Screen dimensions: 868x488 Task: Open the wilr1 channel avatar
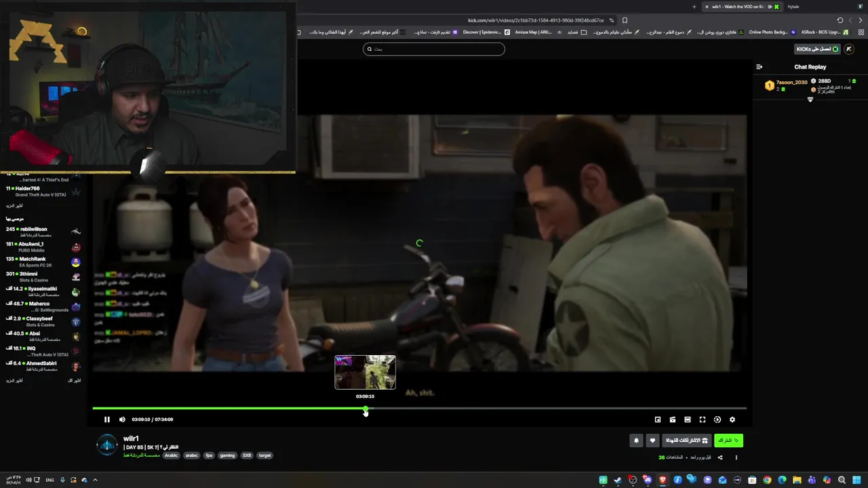tap(107, 445)
